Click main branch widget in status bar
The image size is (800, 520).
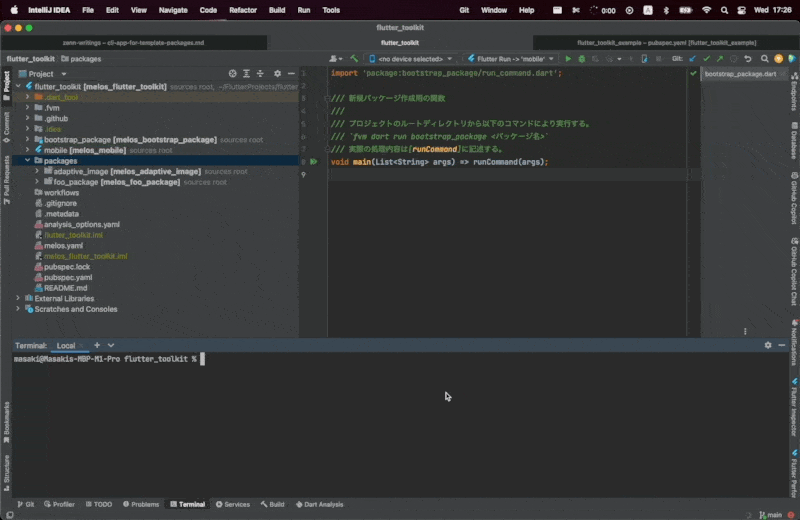click(x=771, y=515)
